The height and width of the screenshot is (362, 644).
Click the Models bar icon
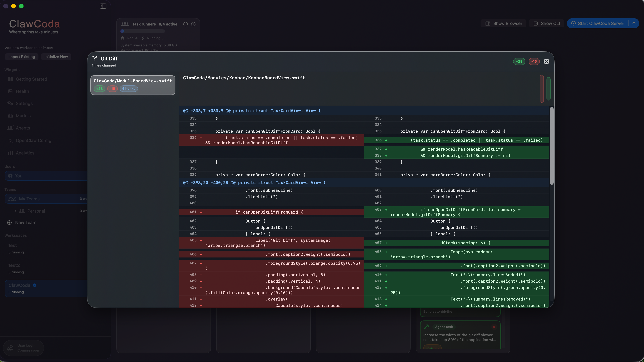[x=10, y=116]
